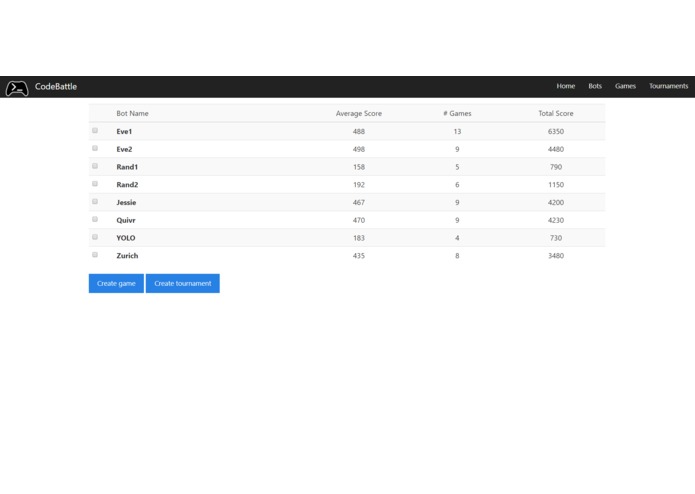Screen dimensions: 695x494
Task: Select Jessie via its checkbox
Action: click(x=95, y=201)
